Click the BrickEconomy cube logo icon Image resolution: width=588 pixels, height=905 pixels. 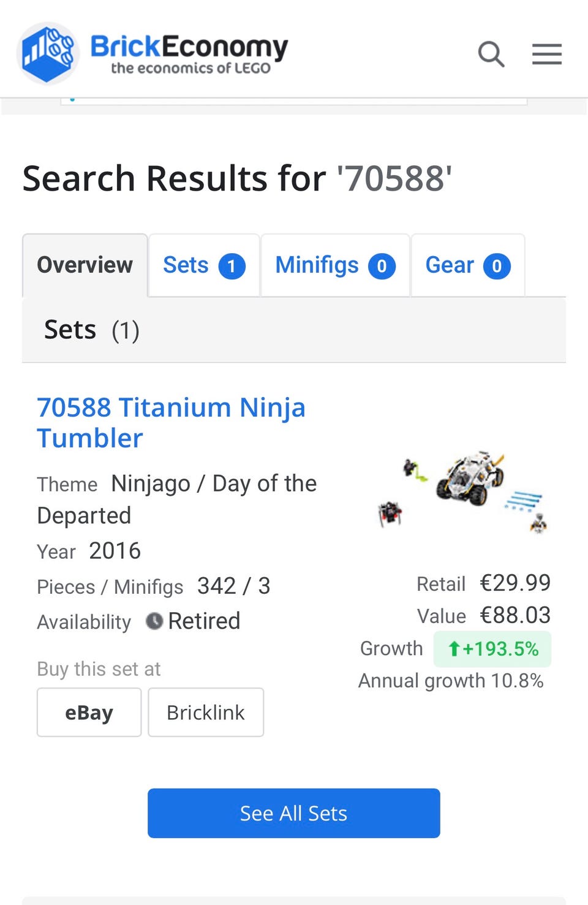pyautogui.click(x=48, y=53)
